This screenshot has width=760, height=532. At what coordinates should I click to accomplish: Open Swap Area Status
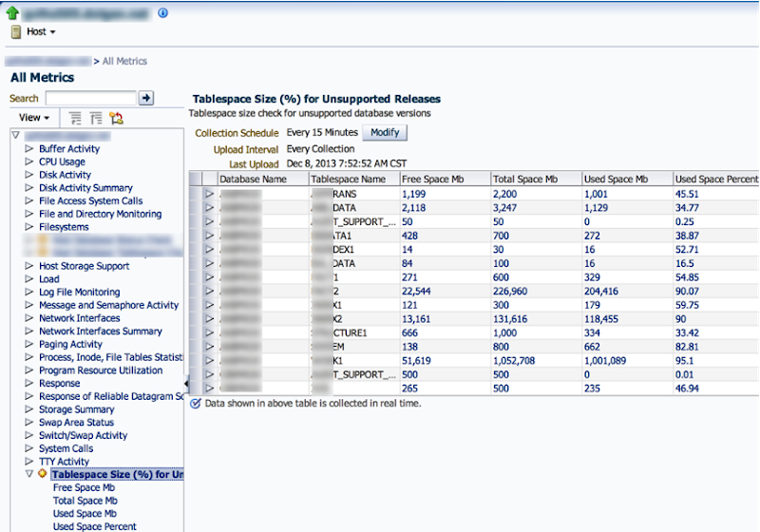click(x=77, y=423)
